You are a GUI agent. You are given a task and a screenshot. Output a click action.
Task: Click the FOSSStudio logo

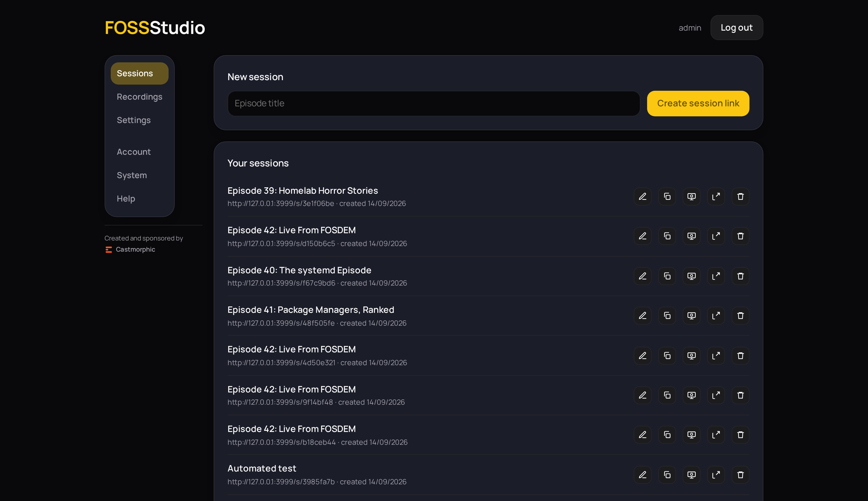pyautogui.click(x=155, y=28)
